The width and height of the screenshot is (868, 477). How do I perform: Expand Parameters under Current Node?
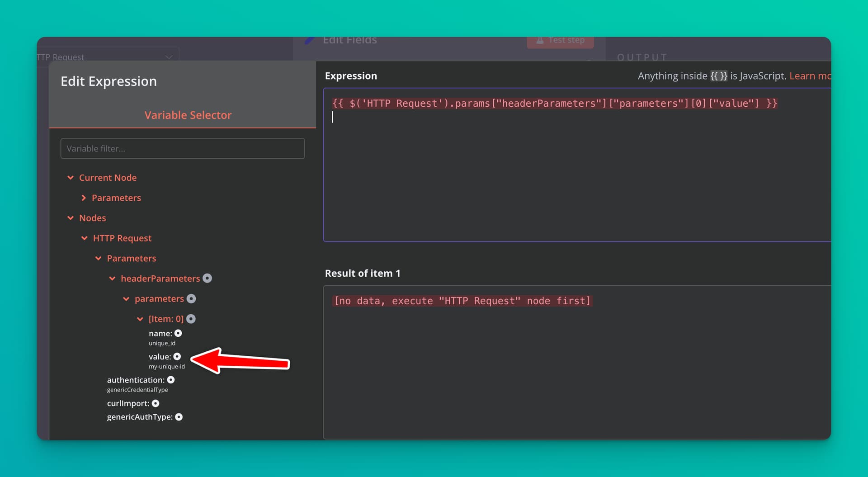tap(84, 198)
